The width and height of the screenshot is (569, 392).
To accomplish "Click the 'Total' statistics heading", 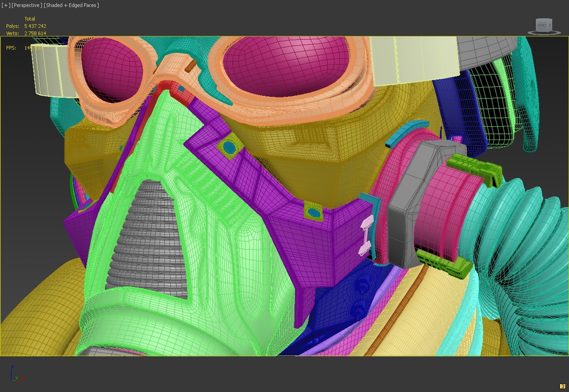I will click(30, 19).
